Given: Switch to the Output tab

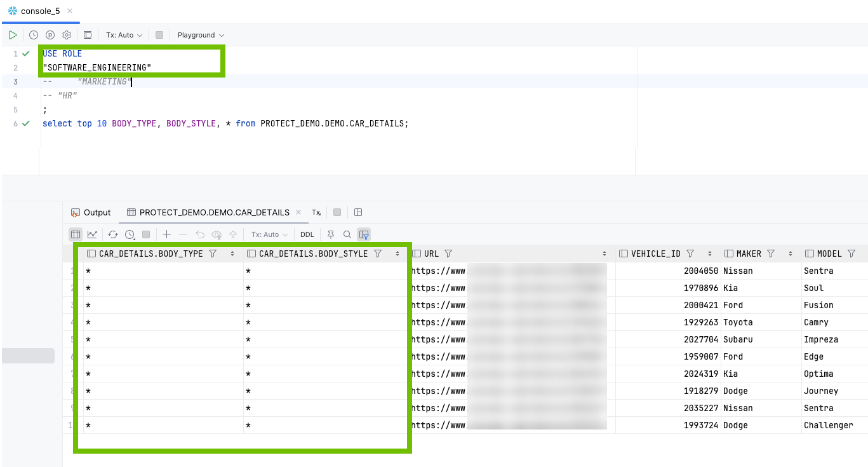Looking at the screenshot, I should click(91, 212).
